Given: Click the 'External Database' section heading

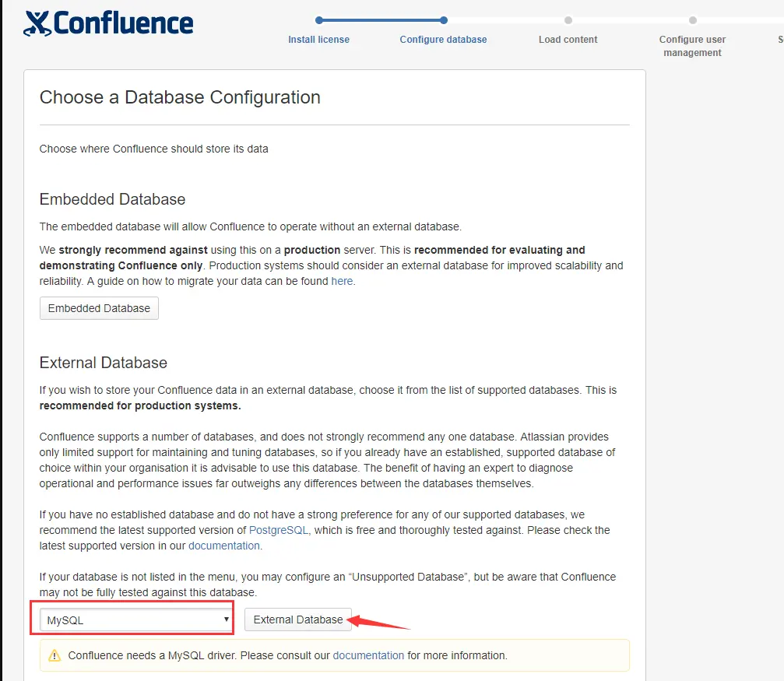Looking at the screenshot, I should [x=104, y=363].
